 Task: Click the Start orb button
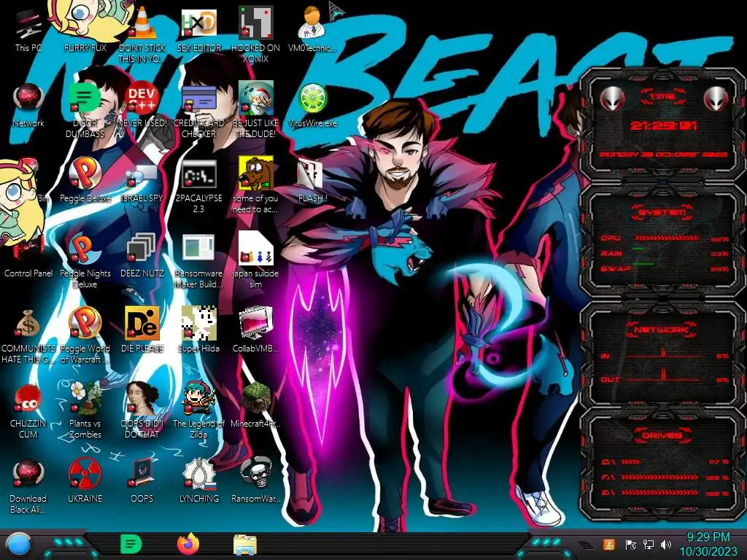[x=18, y=545]
